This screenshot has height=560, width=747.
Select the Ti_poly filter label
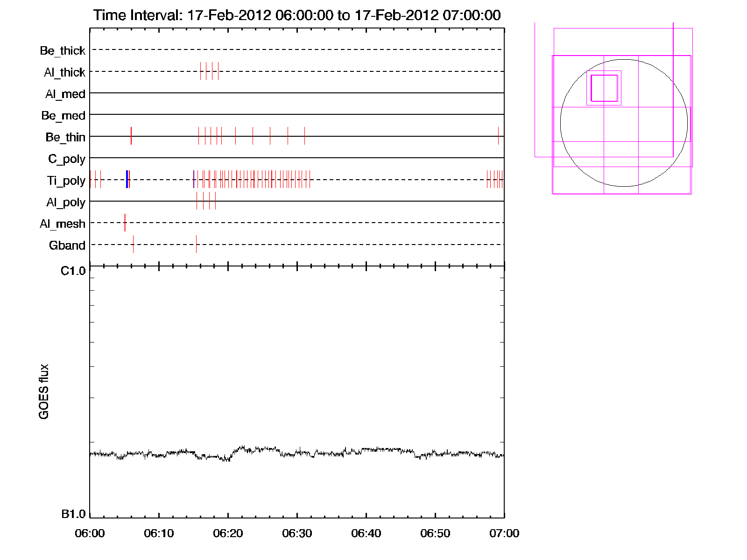click(x=66, y=181)
